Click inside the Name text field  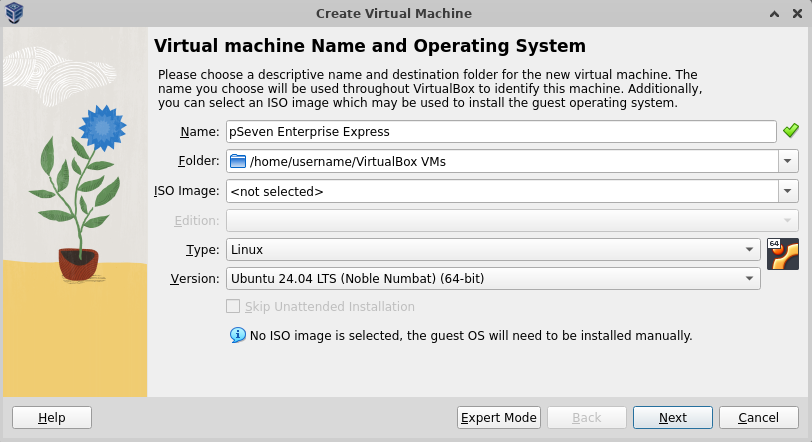[500, 131]
